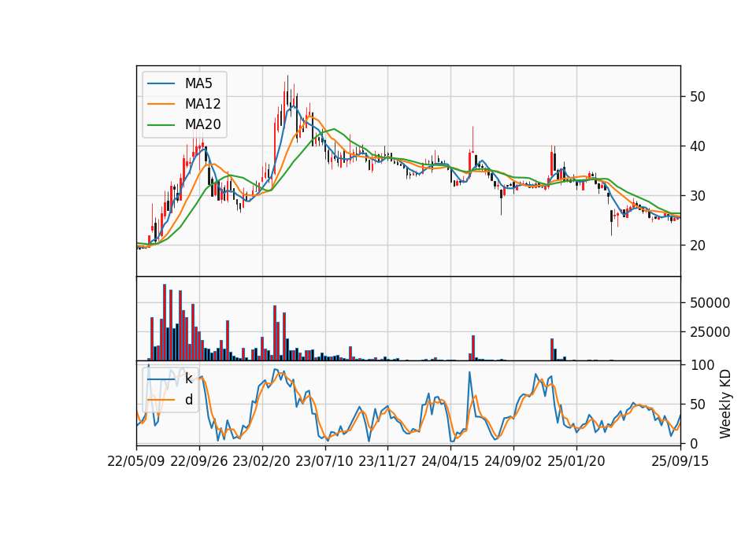Click the d legend label in KD panel
This screenshot has height=543, width=756.
coord(188,400)
